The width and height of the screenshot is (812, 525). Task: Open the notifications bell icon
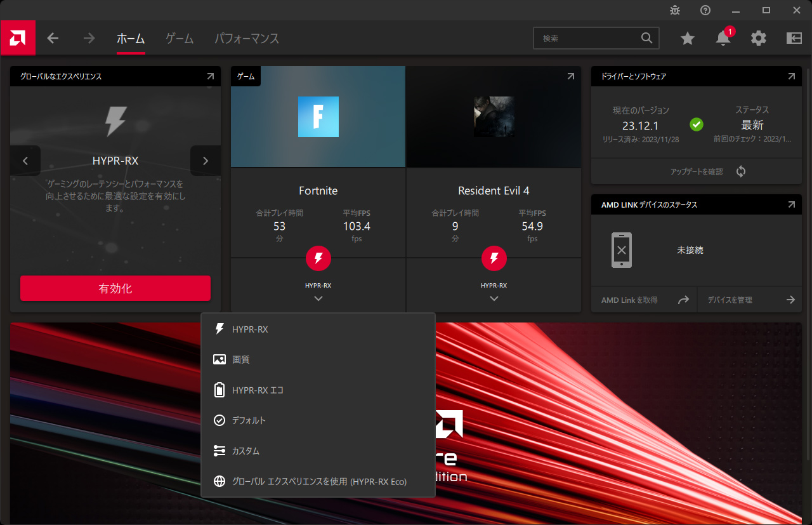click(723, 39)
